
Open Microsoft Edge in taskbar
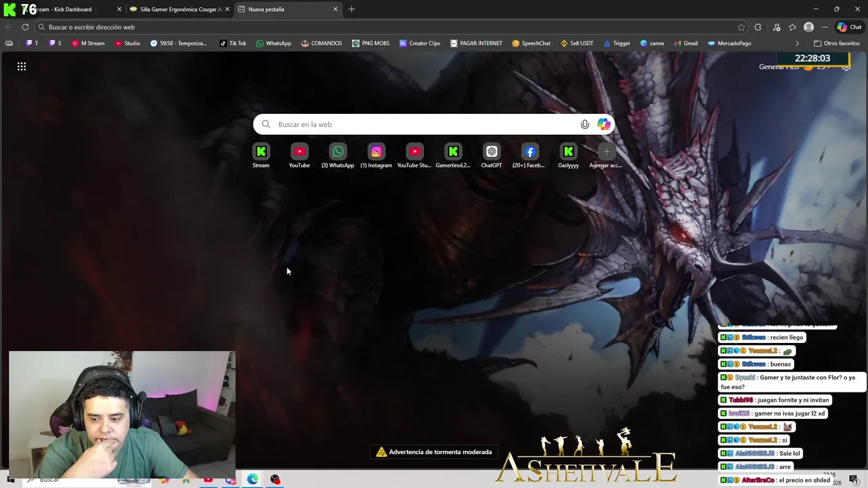[x=252, y=479]
